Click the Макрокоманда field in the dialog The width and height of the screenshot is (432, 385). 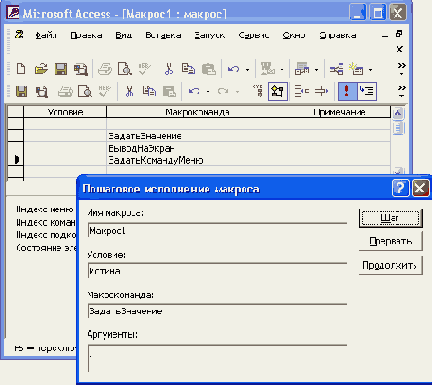217,311
